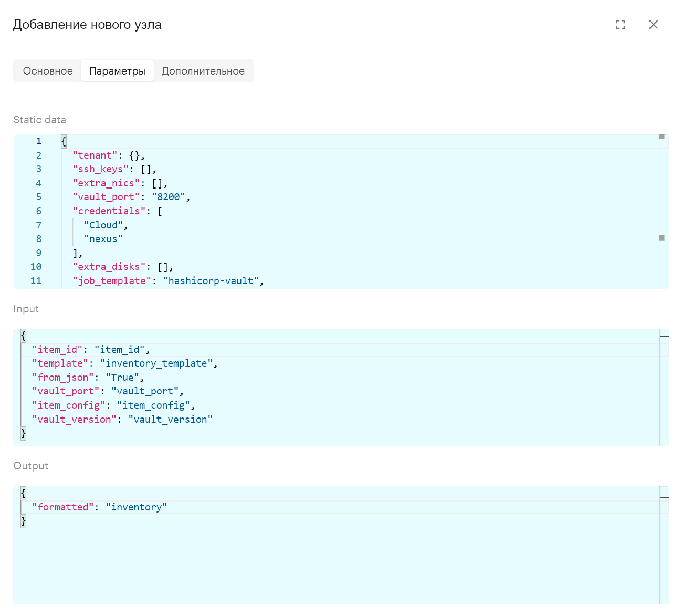Click the "item_id" key in Input
This screenshot has height=616, width=681.
[x=58, y=350]
